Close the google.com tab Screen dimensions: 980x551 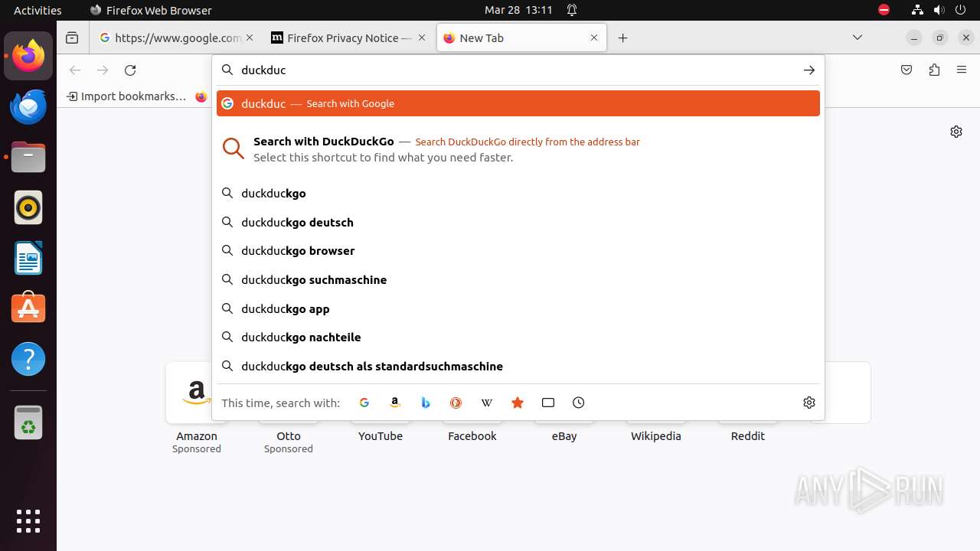tap(250, 38)
